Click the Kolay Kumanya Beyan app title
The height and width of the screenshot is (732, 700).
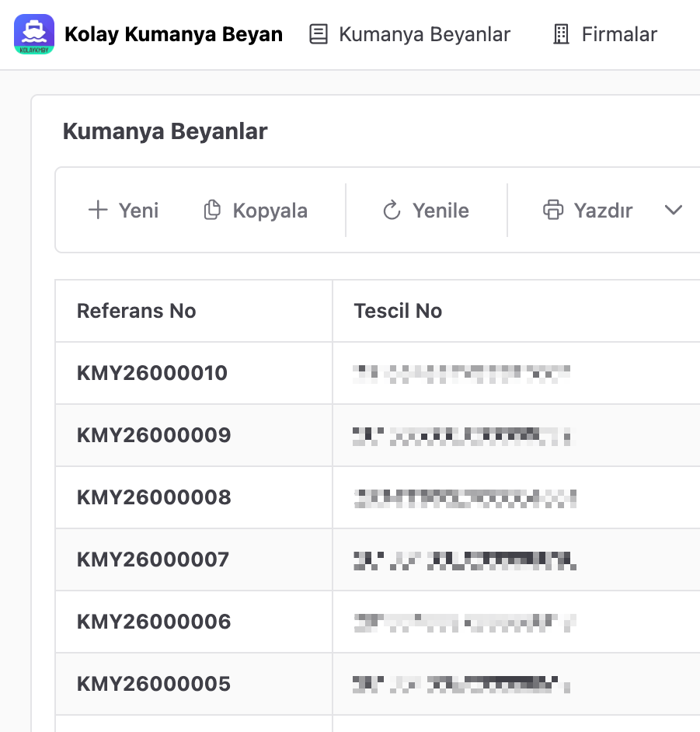pos(173,34)
